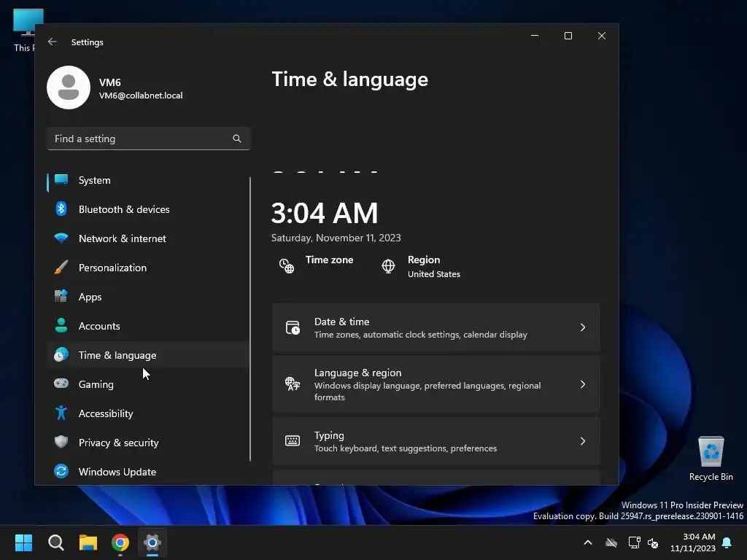
Task: Open taskbar Search
Action: pyautogui.click(x=55, y=542)
